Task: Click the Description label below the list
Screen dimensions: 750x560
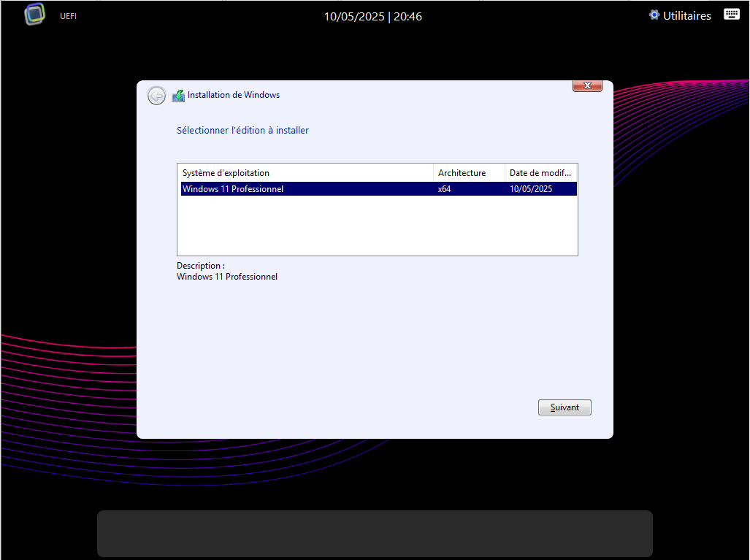Action: 200,266
